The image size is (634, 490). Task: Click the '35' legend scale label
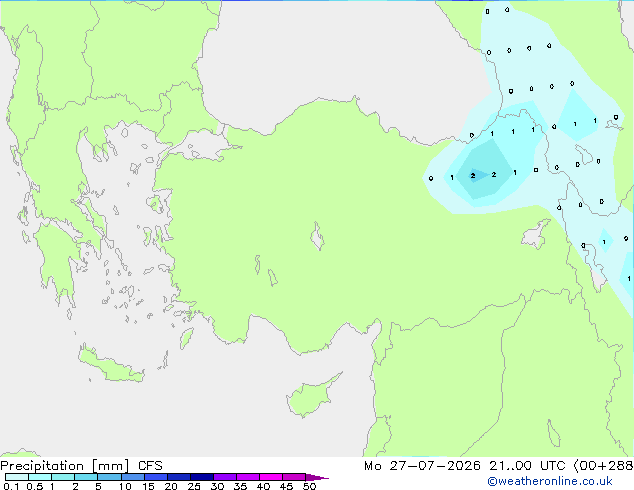(240, 486)
